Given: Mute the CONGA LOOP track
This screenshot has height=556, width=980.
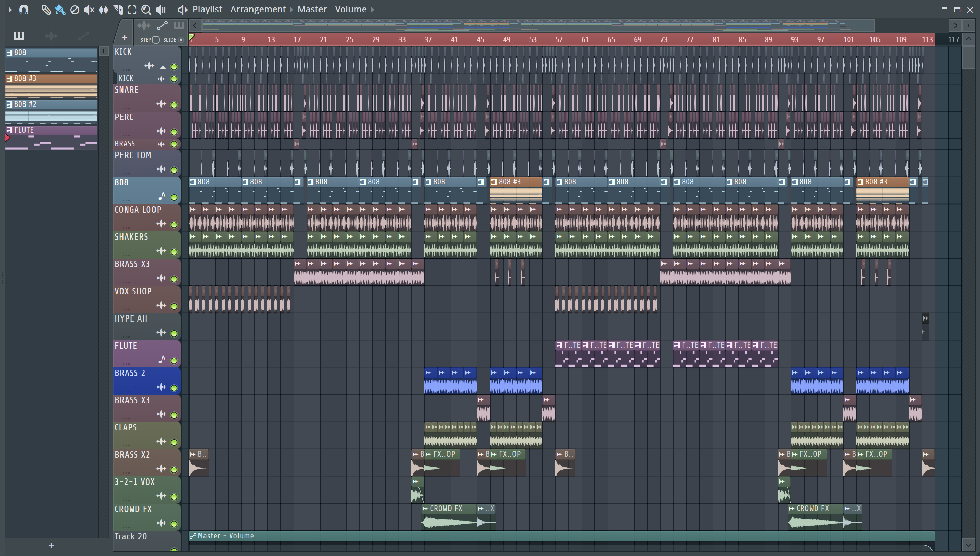Looking at the screenshot, I should pos(174,225).
